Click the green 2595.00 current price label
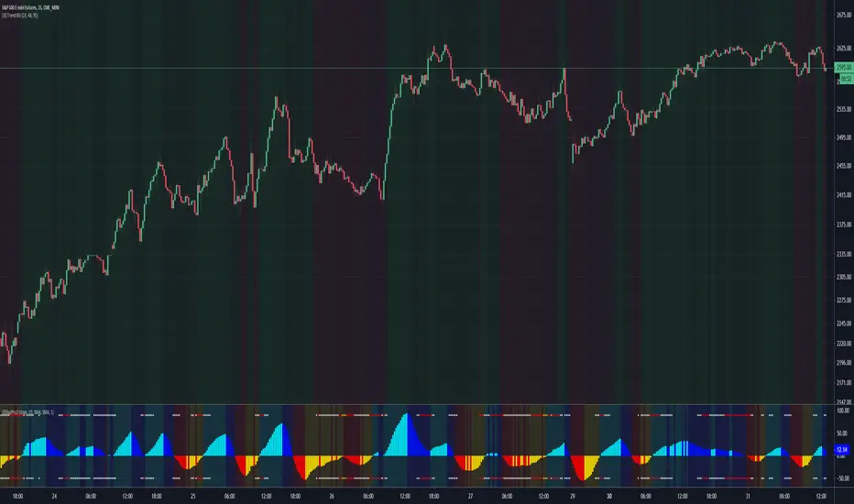854x504 pixels. (x=844, y=68)
